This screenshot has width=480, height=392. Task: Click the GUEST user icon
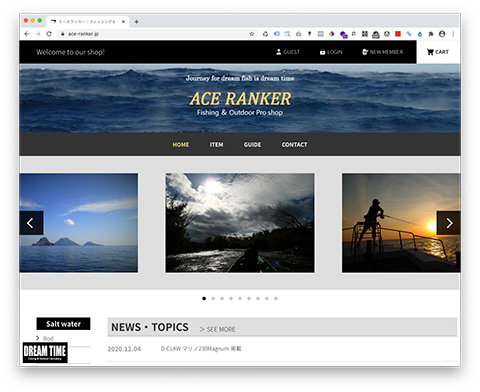coord(279,52)
